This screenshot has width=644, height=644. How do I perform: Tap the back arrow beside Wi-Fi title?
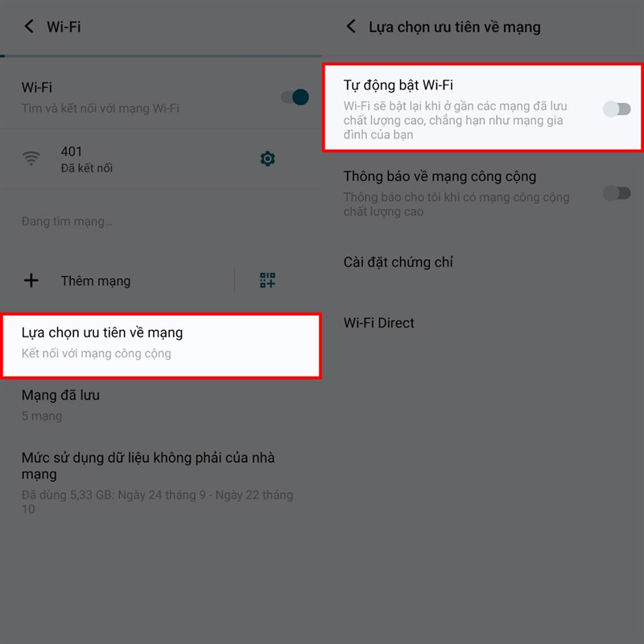[x=29, y=27]
